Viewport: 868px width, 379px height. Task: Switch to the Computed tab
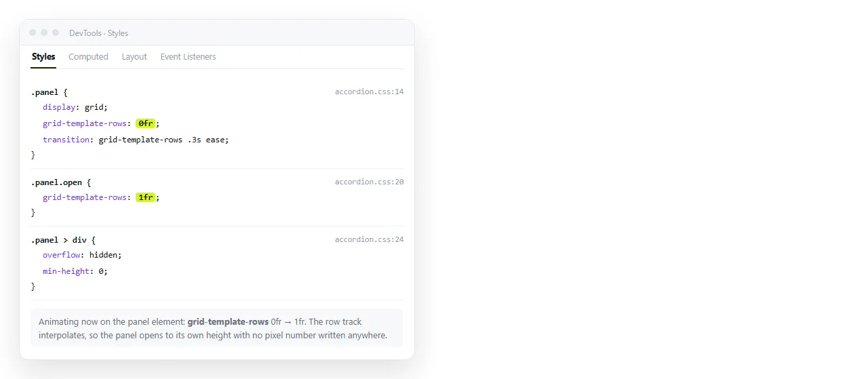pos(88,57)
